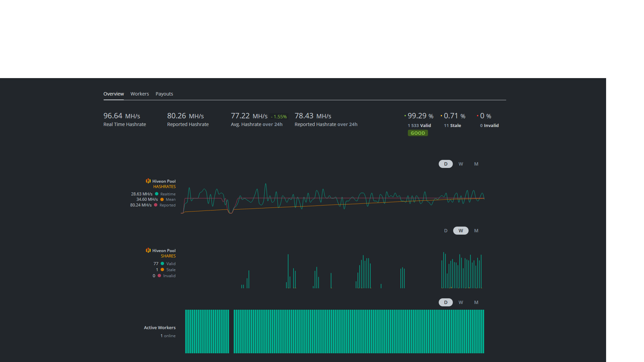Click the Hiveon Pool logo beside SHARES
This screenshot has height=362, width=644.
click(148, 250)
